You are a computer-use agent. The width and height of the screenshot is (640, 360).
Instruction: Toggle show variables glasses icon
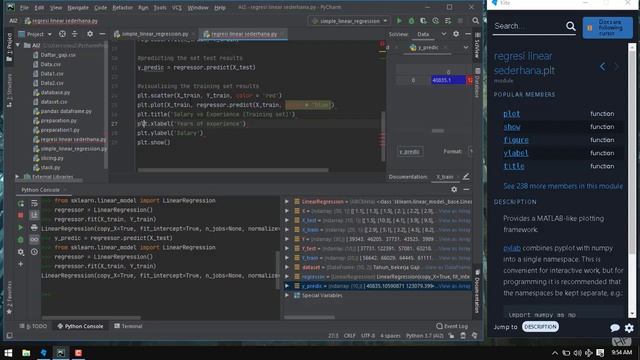(x=34, y=240)
